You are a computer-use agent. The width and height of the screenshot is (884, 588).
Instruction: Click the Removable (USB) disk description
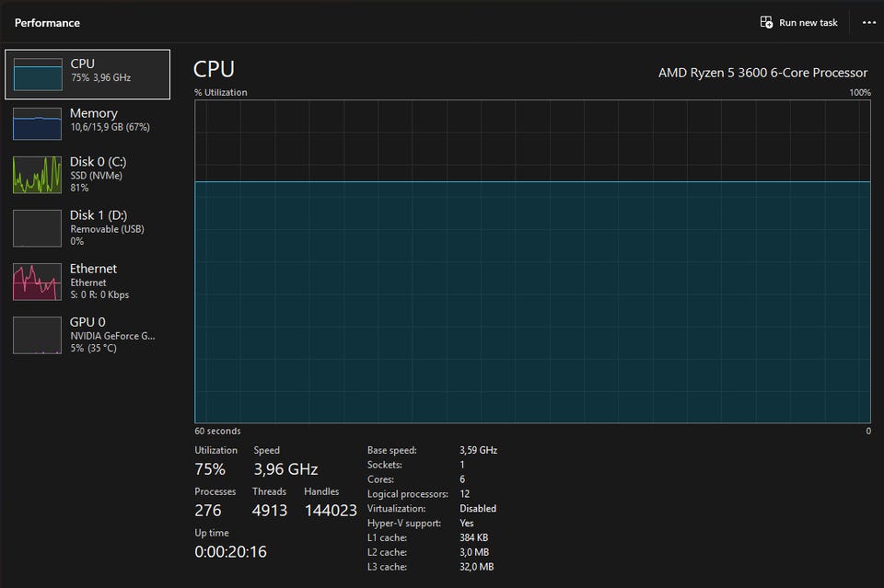[107, 229]
